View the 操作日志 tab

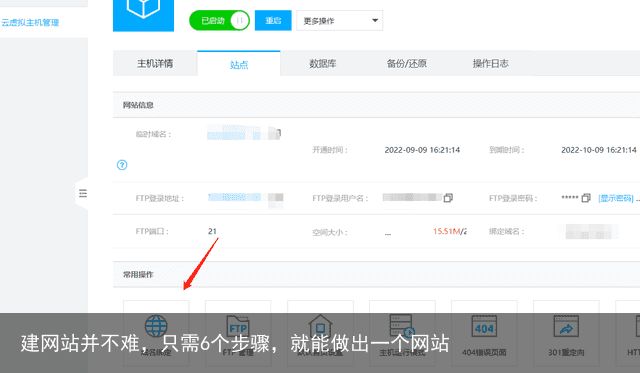[491, 64]
